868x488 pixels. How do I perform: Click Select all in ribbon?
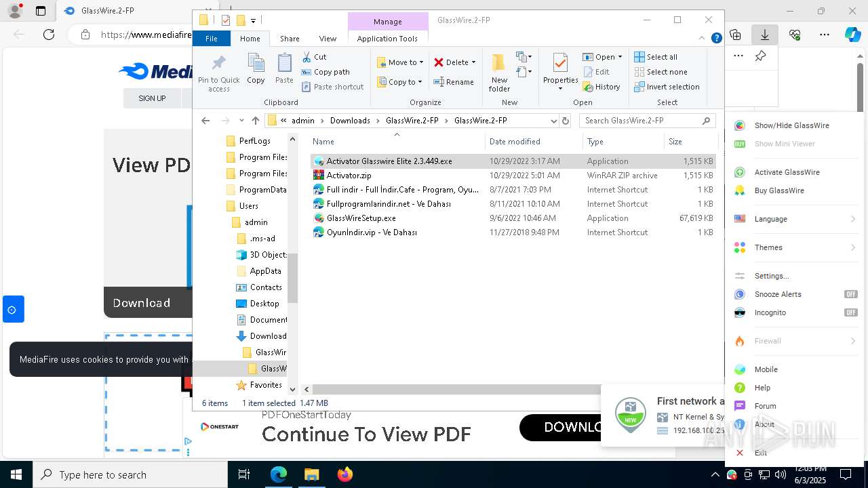656,57
